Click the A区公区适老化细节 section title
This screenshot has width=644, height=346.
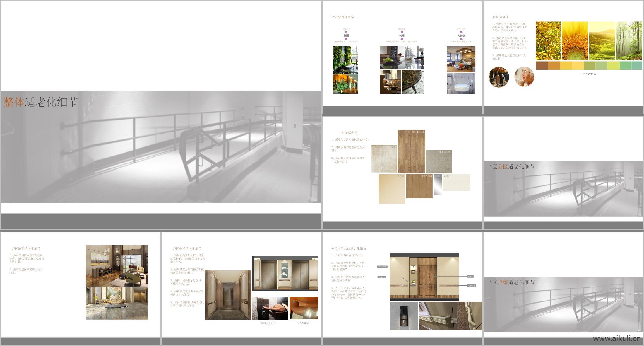tap(512, 167)
